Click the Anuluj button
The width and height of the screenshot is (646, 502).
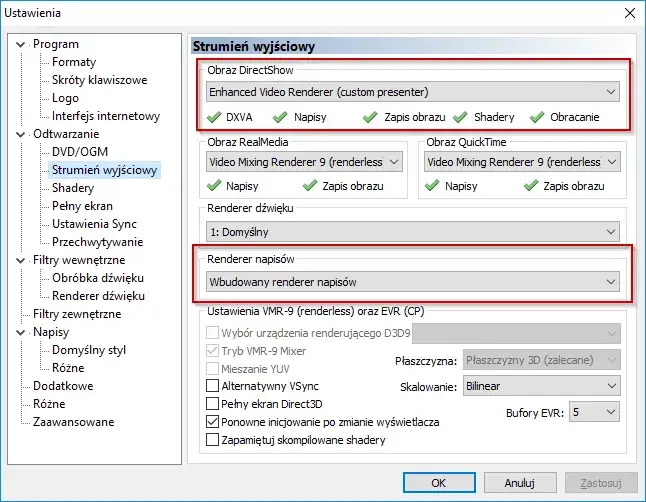(x=516, y=482)
